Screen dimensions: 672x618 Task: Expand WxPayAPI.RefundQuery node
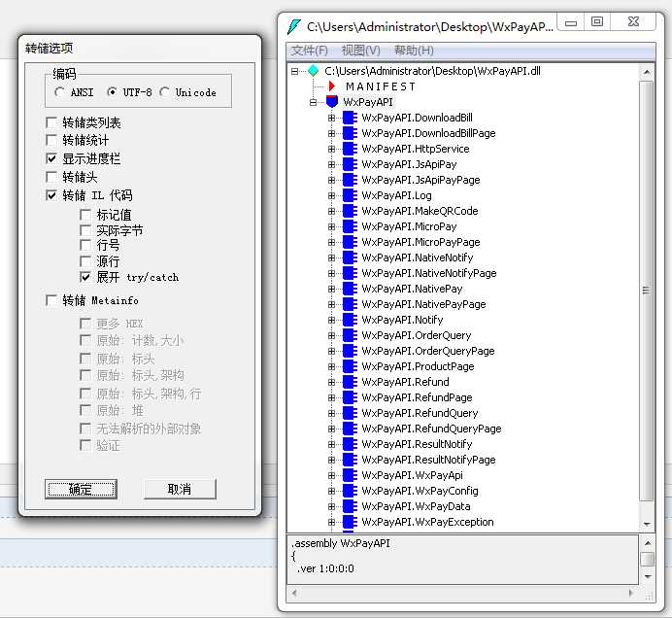[331, 413]
